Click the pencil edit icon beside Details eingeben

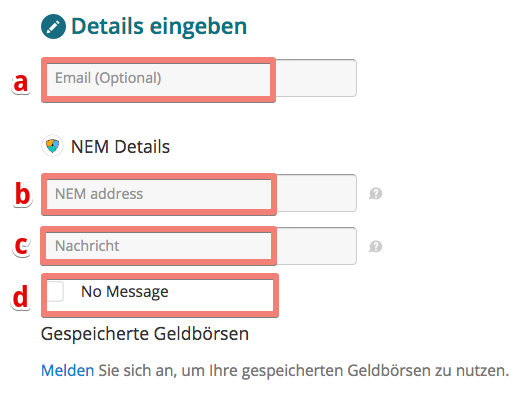pos(53,27)
